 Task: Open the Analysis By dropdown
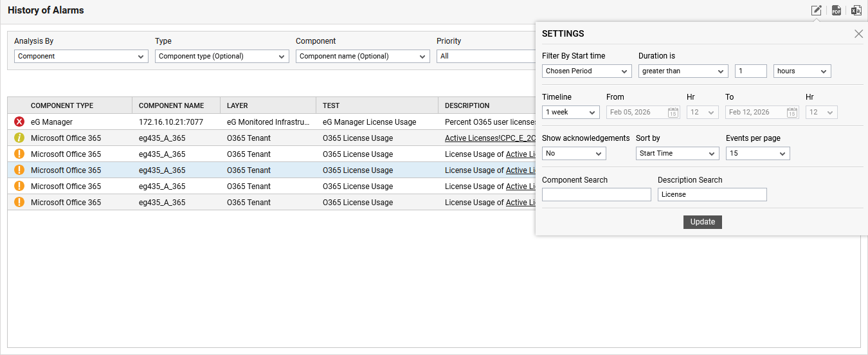(81, 57)
